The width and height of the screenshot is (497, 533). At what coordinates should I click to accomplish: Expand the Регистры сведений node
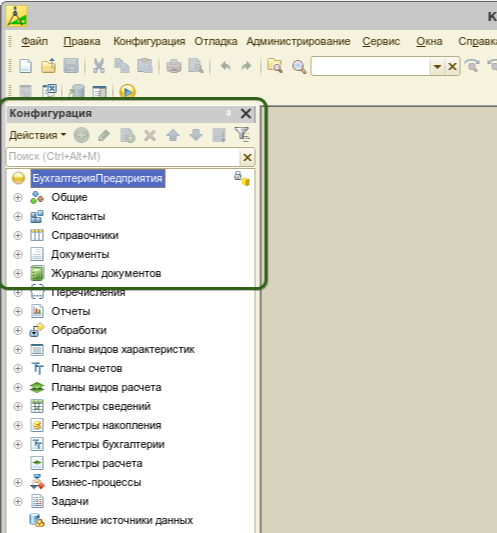pyautogui.click(x=18, y=406)
